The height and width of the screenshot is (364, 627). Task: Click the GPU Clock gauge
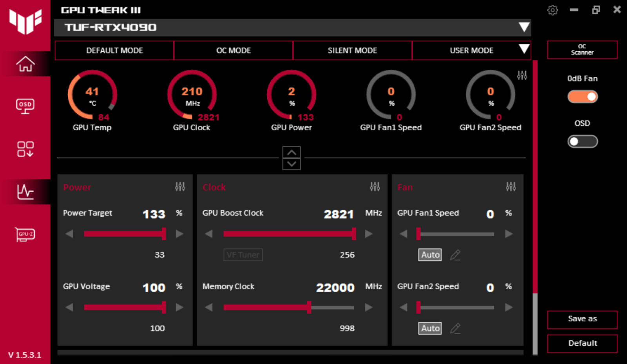pos(192,95)
